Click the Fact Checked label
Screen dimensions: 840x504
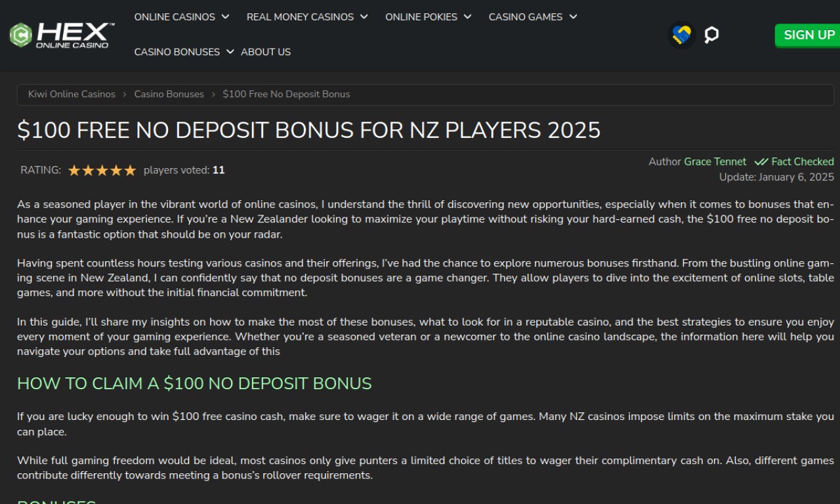(802, 161)
